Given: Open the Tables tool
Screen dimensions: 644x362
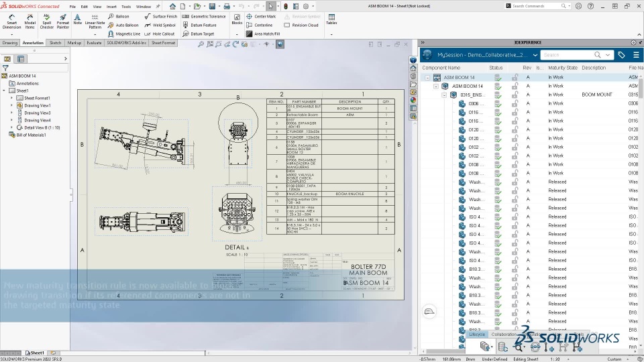Looking at the screenshot, I should click(x=331, y=19).
